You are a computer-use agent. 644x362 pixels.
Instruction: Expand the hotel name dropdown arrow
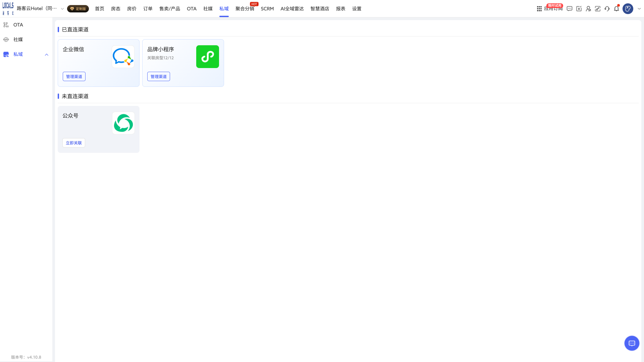62,9
